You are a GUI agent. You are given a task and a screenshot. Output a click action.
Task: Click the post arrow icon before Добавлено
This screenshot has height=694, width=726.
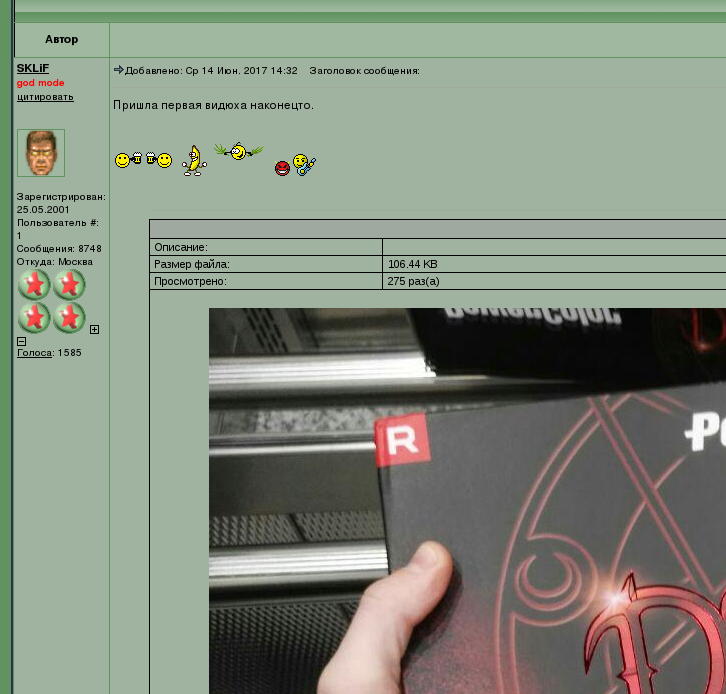point(119,70)
